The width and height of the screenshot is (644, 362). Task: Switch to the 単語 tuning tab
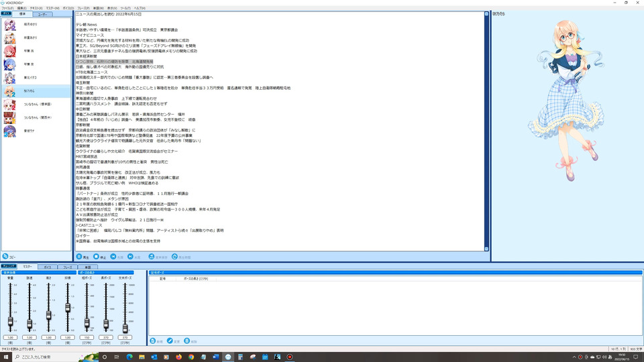[x=87, y=267]
